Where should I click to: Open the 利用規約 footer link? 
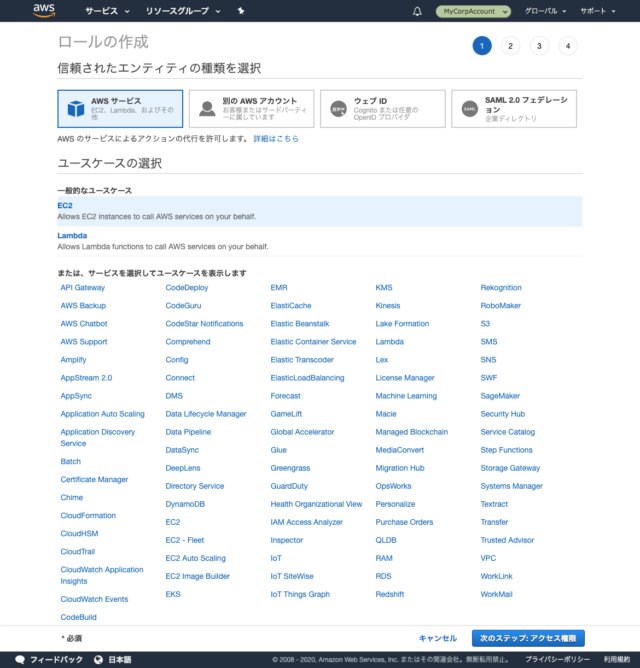pos(617,659)
